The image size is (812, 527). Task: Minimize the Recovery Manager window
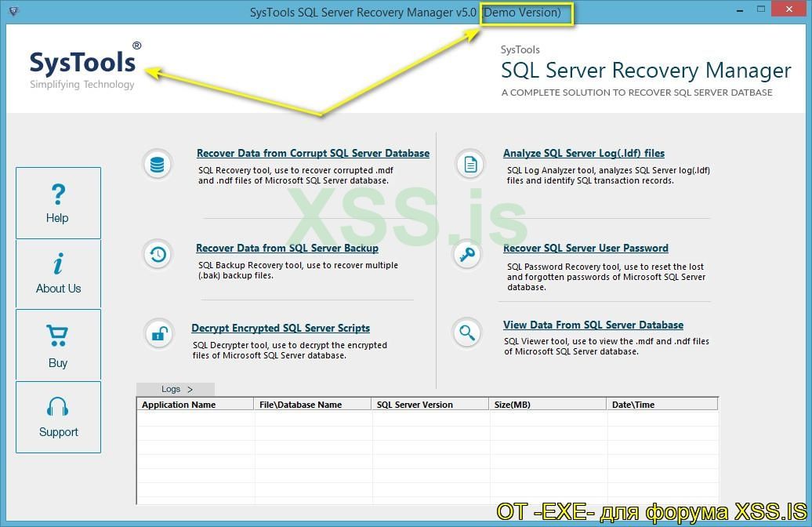click(x=740, y=10)
